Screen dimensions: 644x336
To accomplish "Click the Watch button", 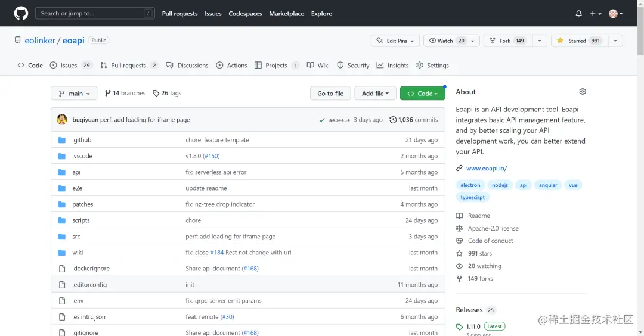I will tap(445, 41).
